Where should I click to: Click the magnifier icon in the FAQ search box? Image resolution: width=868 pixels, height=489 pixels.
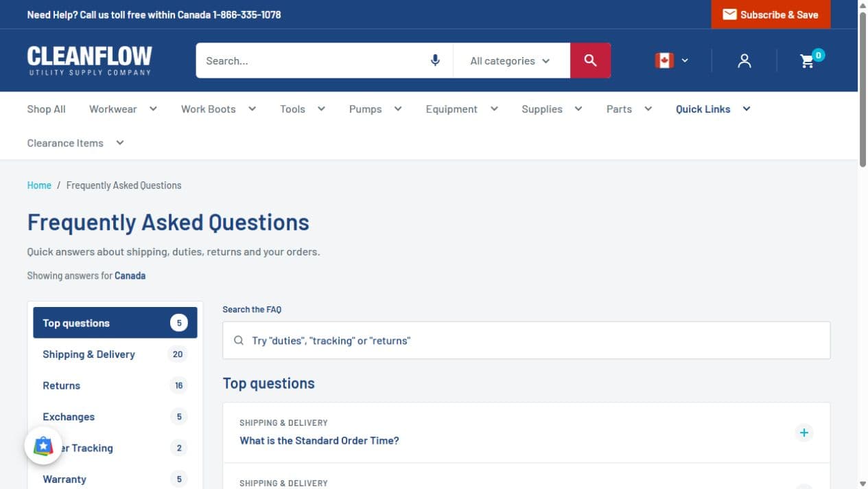[x=239, y=341]
